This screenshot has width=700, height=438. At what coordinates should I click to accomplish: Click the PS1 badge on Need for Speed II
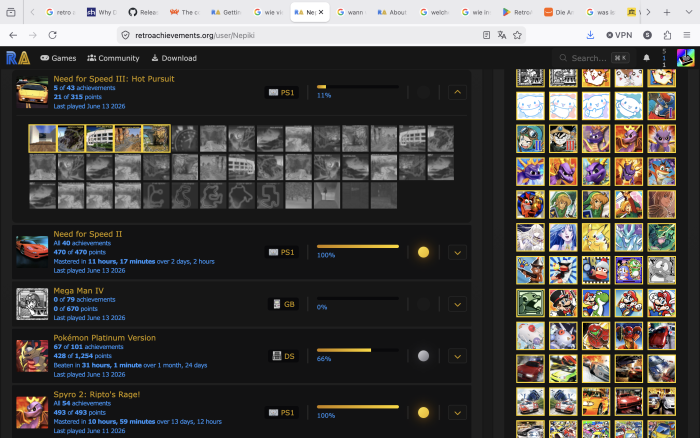coord(281,252)
